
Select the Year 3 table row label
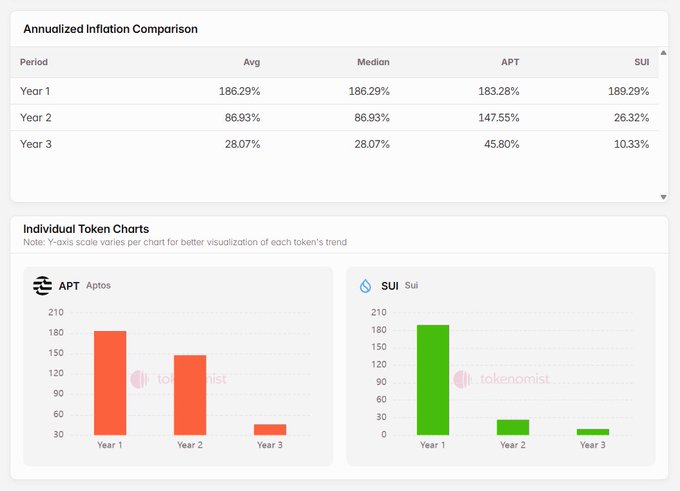36,144
